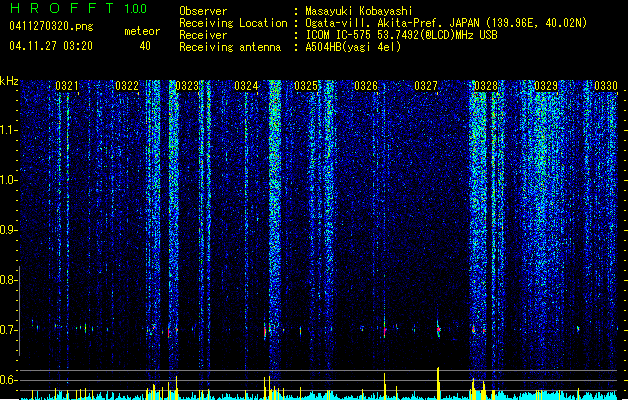The image size is (629, 400).
Task: Click the Ogata-vill. Akita-Pref. JAPAN location text
Action: (446, 23)
